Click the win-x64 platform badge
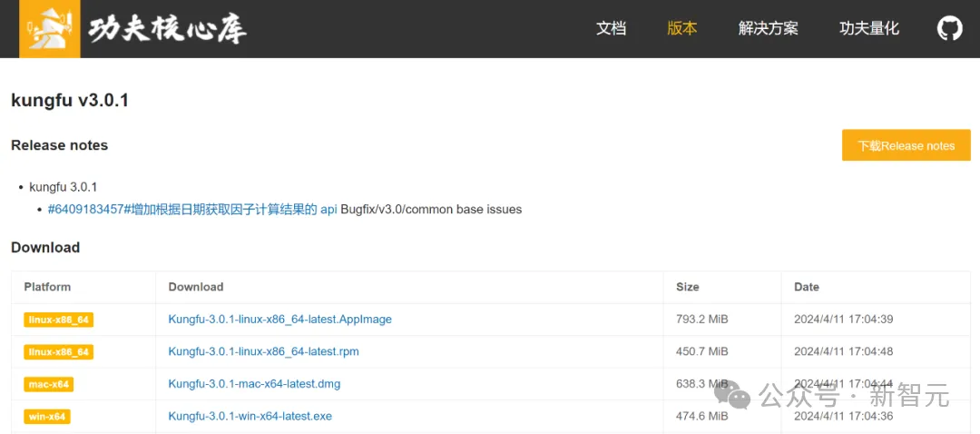Screen dimensions: 980x434 [x=46, y=417]
